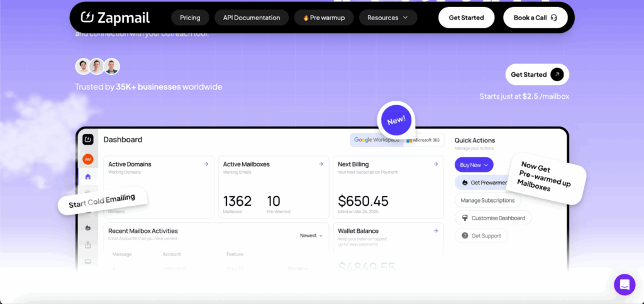Image resolution: width=644 pixels, height=304 pixels.
Task: Switch to Google Workspace toggle option
Action: (x=376, y=140)
